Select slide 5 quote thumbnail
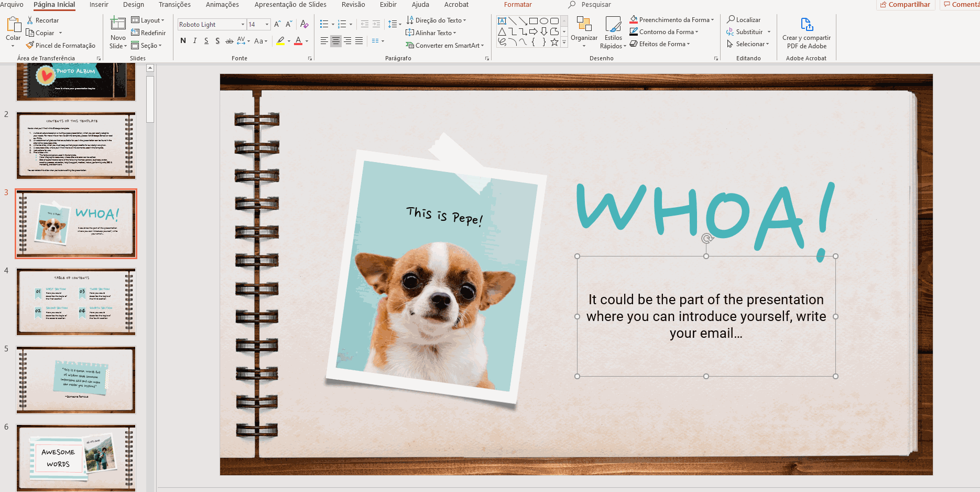The image size is (980, 492). pos(76,380)
